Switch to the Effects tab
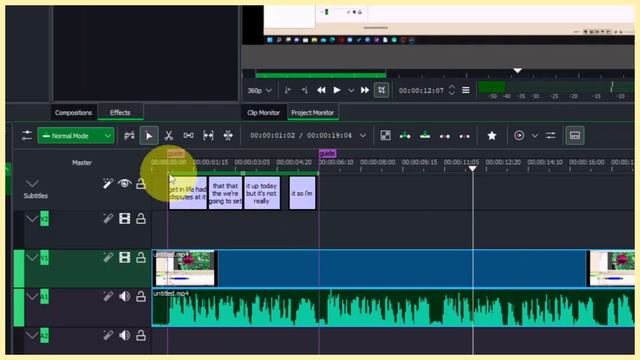 click(120, 113)
